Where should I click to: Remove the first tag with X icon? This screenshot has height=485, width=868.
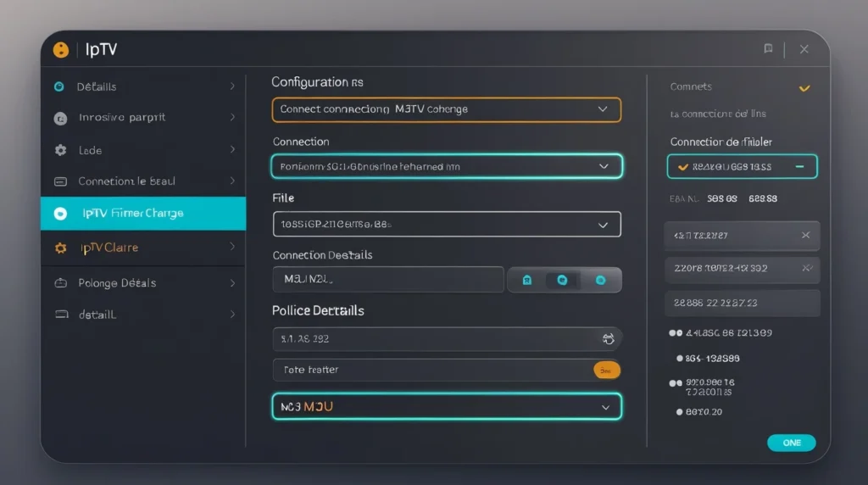(x=805, y=236)
